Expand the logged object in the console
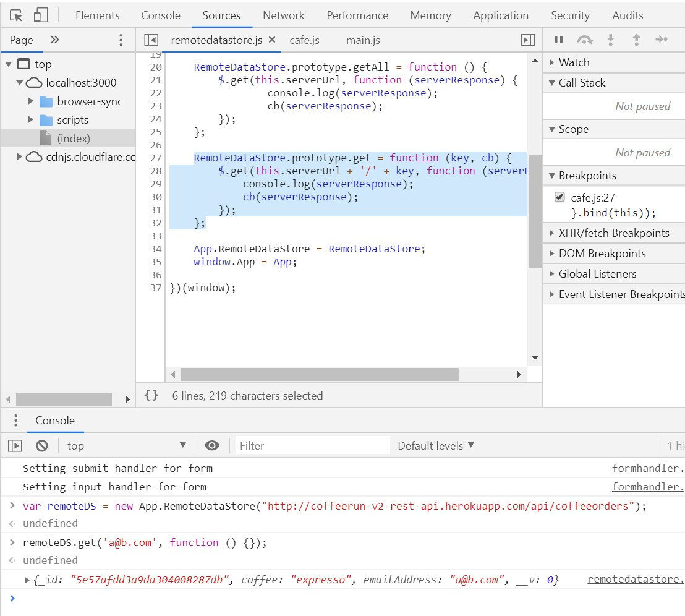 click(x=27, y=580)
